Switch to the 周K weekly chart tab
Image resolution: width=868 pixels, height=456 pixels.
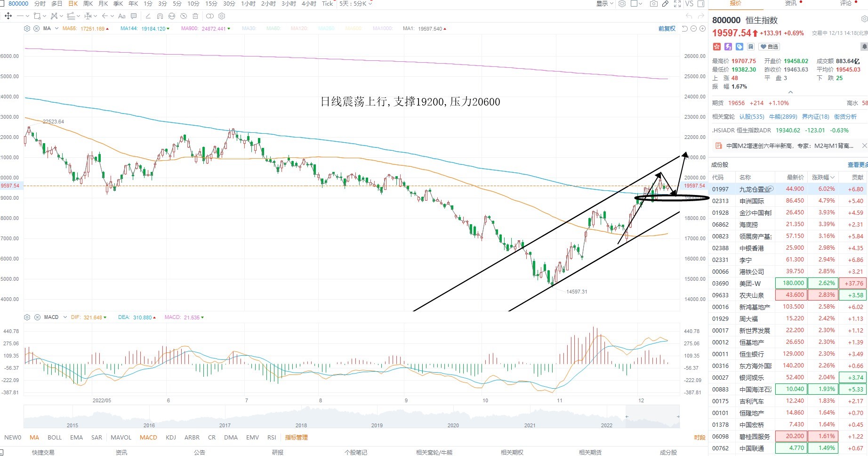click(x=88, y=4)
